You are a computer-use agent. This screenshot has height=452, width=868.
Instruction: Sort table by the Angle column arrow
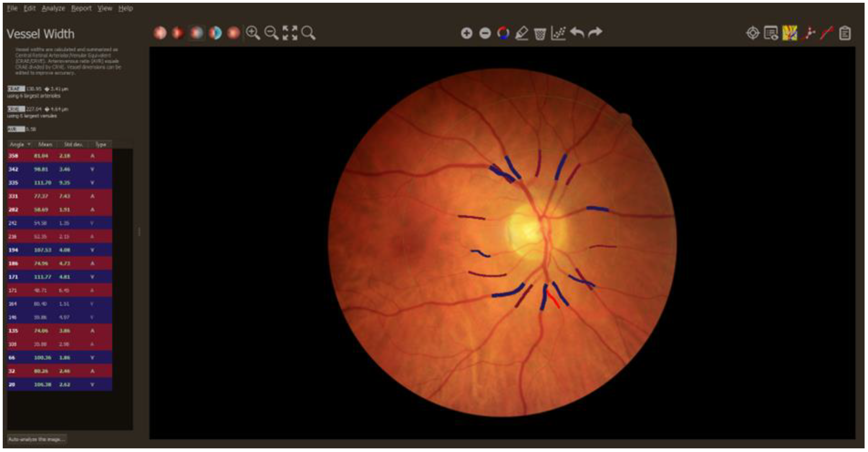(x=29, y=144)
